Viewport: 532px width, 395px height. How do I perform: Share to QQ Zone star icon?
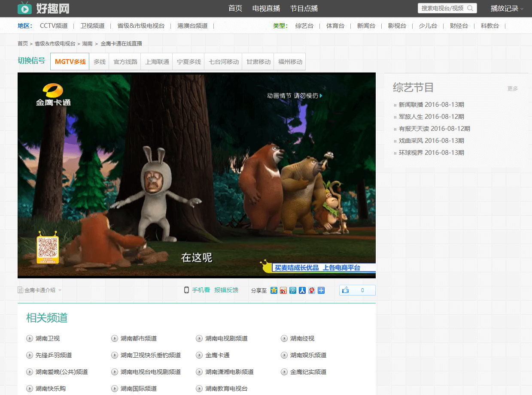coord(274,290)
